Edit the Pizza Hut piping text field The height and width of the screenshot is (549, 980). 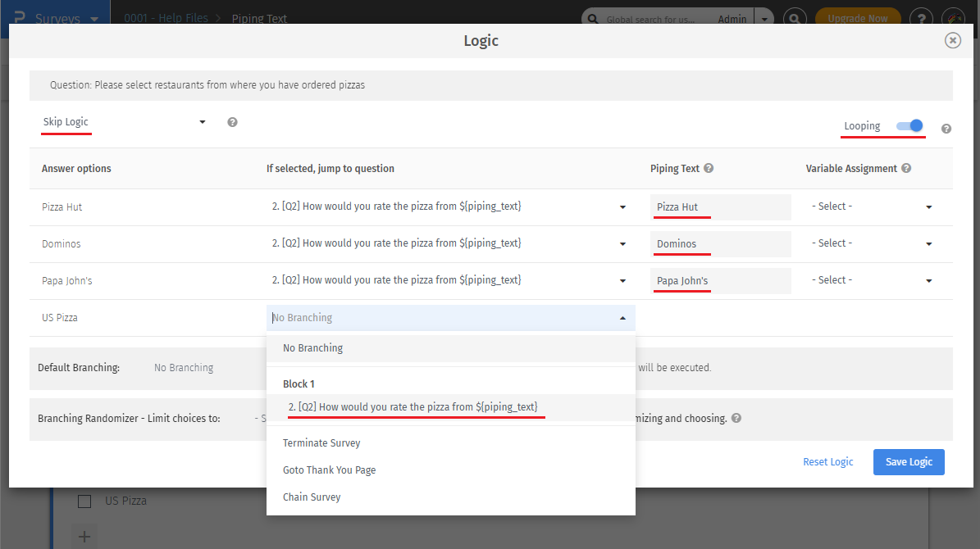[721, 207]
